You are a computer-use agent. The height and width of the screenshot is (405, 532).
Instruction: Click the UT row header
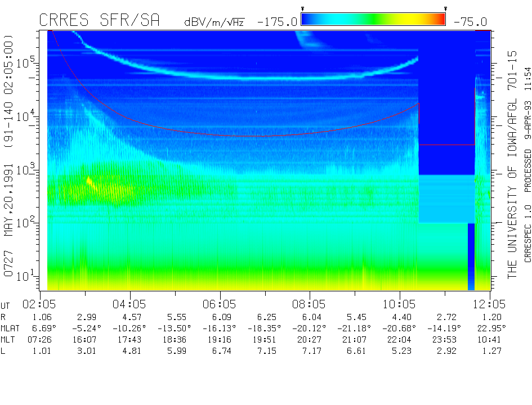5,306
